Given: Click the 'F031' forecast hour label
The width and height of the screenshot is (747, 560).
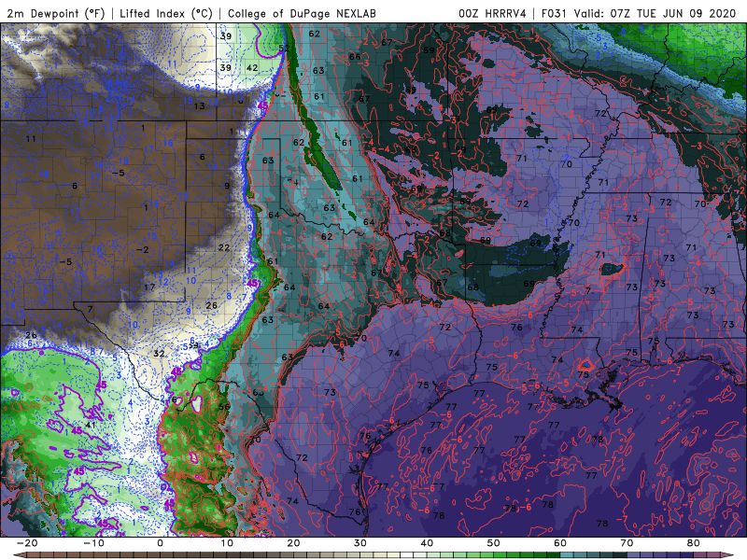Looking at the screenshot, I should [554, 13].
